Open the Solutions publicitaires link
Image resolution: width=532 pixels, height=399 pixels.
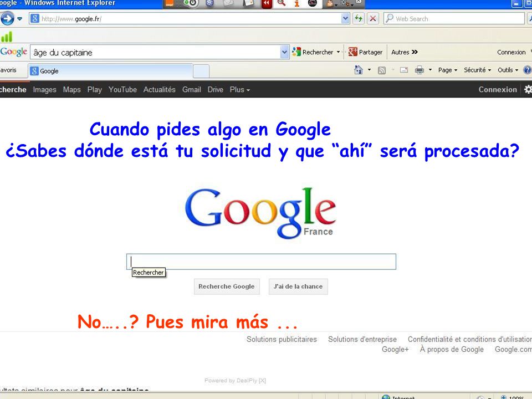click(282, 339)
